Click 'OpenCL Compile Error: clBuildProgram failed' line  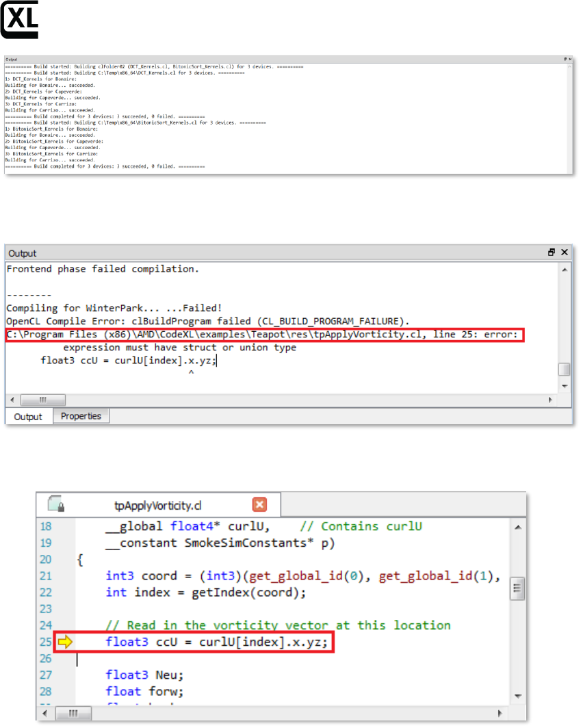[x=208, y=322]
